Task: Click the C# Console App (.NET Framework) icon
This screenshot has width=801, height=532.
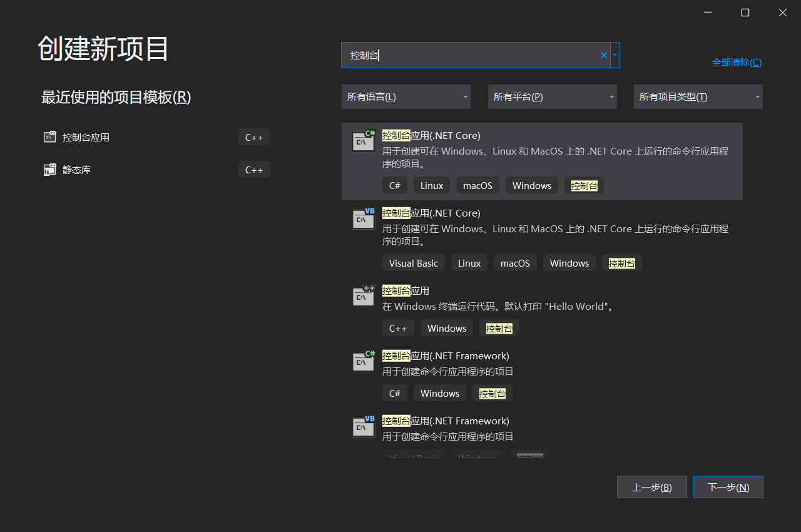Action: click(363, 361)
